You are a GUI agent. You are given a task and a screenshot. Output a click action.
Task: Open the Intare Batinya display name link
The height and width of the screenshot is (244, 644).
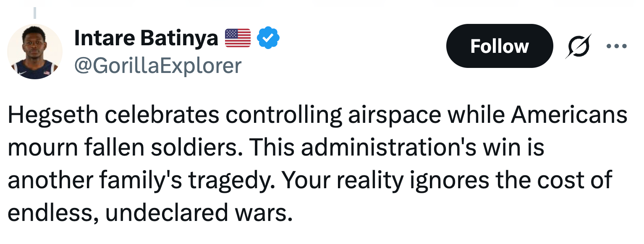pyautogui.click(x=146, y=39)
